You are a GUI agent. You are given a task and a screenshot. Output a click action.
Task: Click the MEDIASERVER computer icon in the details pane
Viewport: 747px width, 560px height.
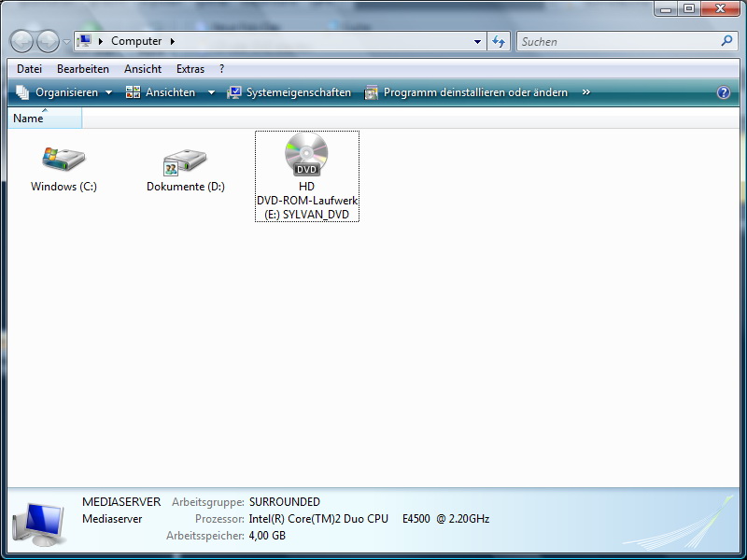pos(39,525)
